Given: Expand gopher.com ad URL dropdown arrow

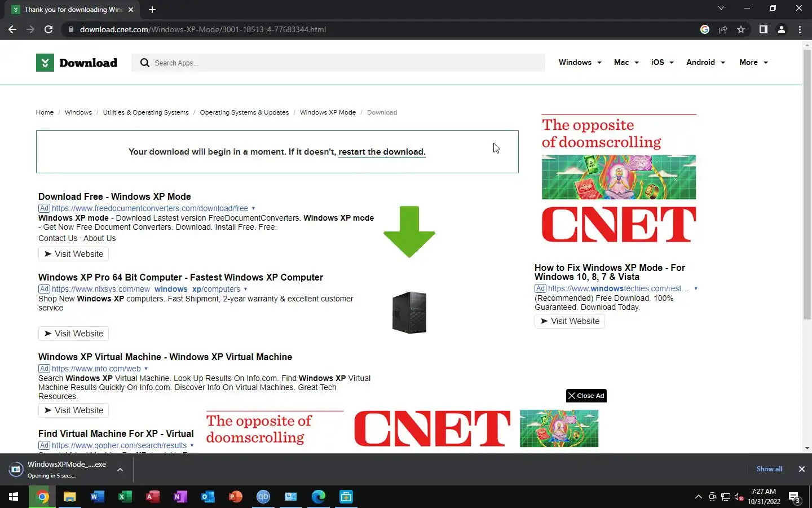Looking at the screenshot, I should (192, 445).
